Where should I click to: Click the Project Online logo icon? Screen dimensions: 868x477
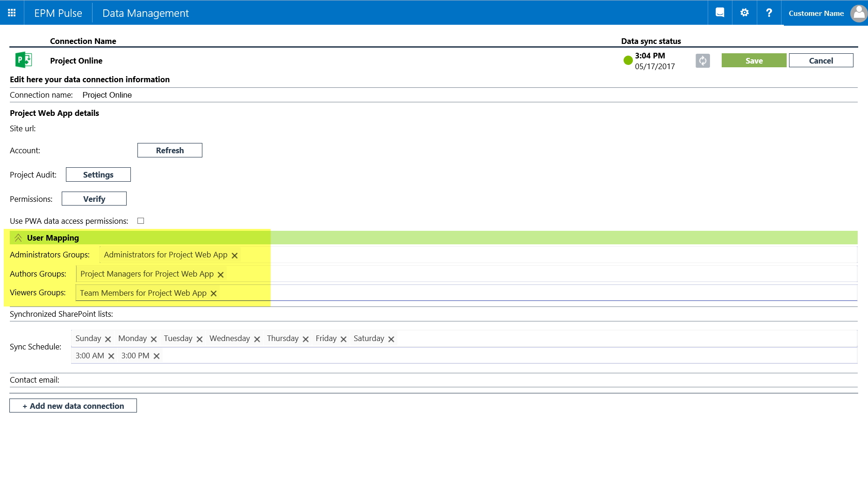[23, 60]
